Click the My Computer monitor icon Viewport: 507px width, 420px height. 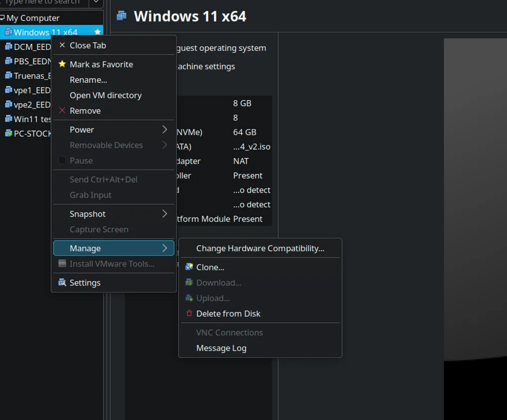(2, 17)
